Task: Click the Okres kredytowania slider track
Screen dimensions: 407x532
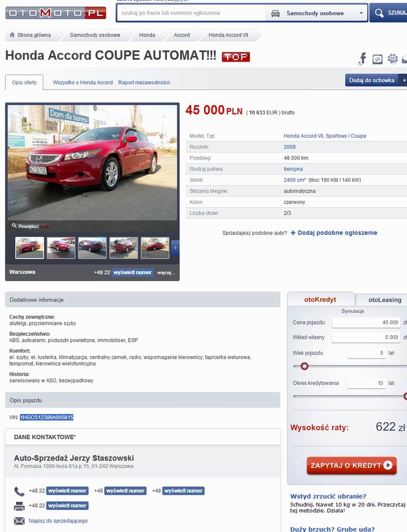Action: click(x=349, y=396)
